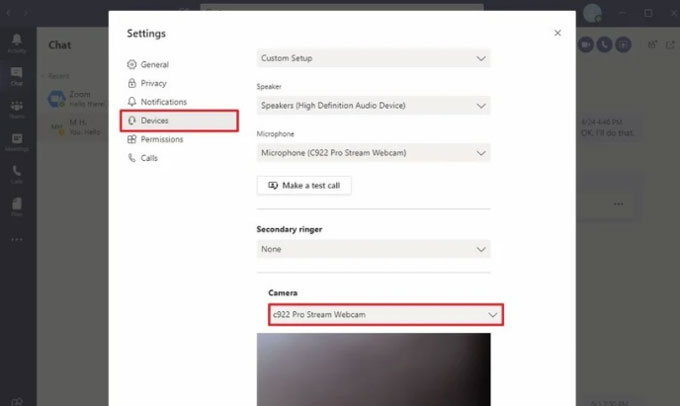This screenshot has width=680, height=406.
Task: Click the More apps ellipsis in sidebar
Action: (17, 239)
